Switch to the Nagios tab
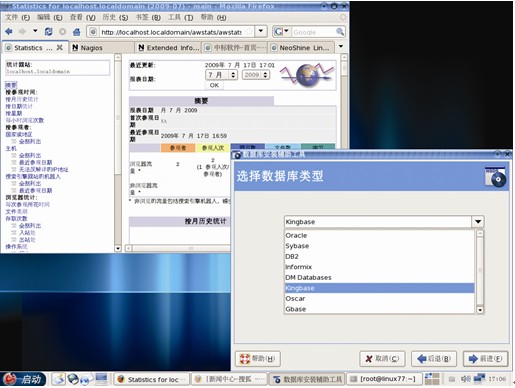This screenshot has width=515, height=388. 102,48
